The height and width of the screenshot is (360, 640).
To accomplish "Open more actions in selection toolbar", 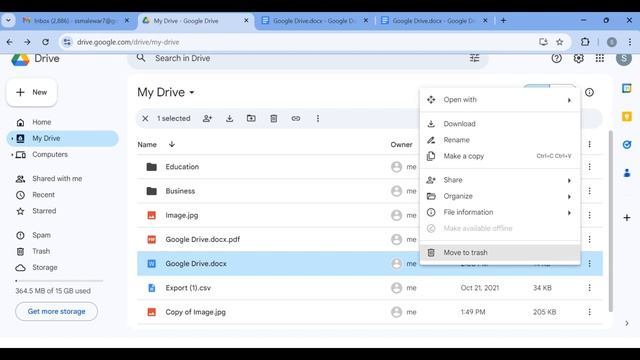I will point(318,118).
